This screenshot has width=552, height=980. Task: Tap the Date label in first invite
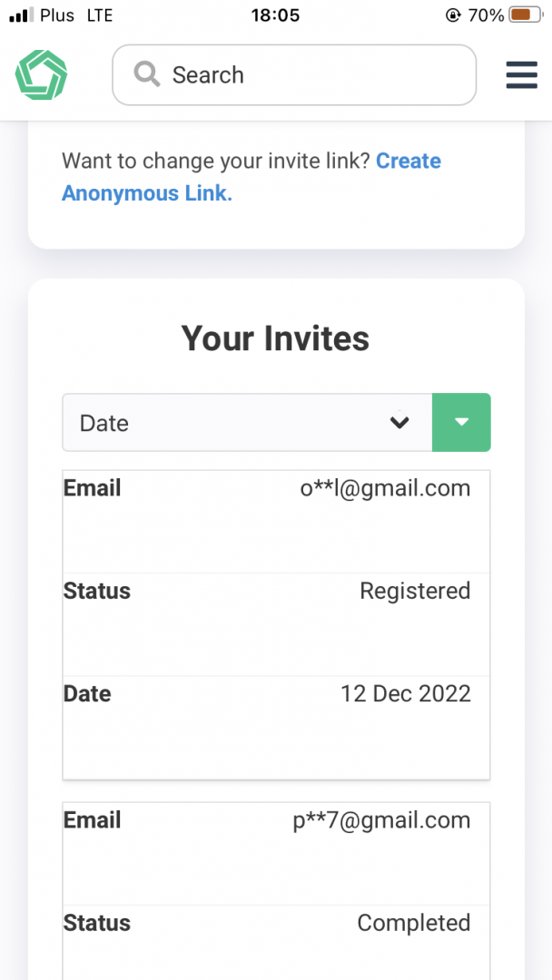(87, 694)
